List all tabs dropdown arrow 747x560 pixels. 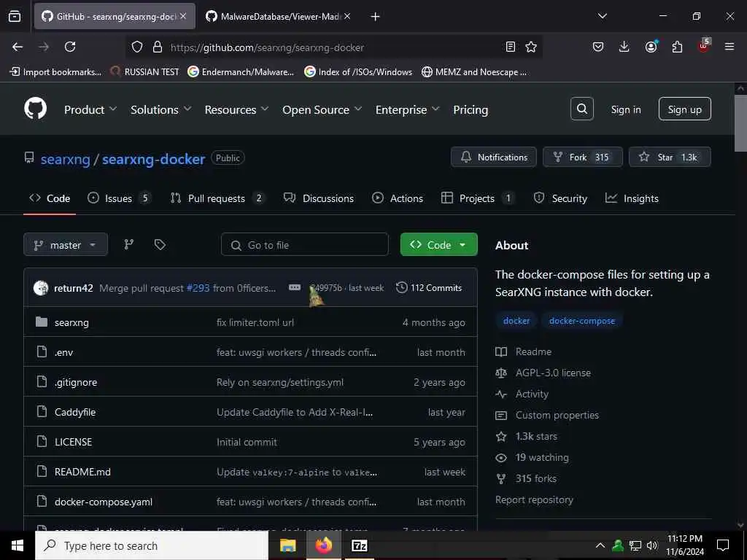pos(602,16)
